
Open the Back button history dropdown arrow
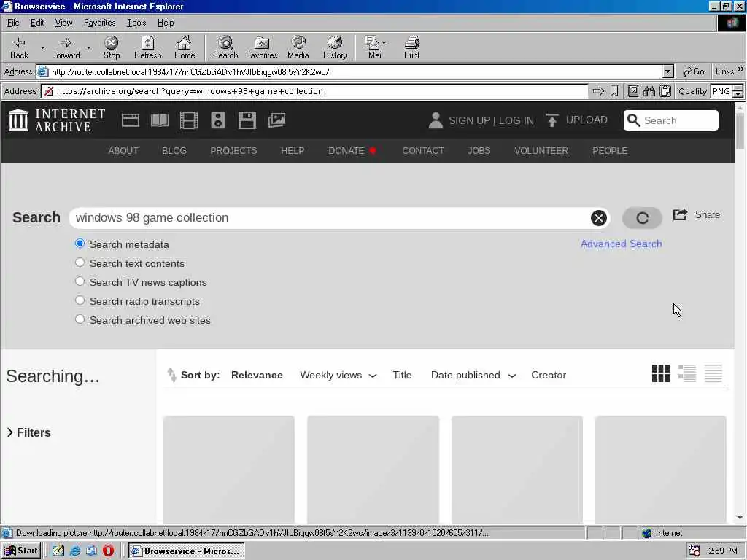click(x=42, y=47)
